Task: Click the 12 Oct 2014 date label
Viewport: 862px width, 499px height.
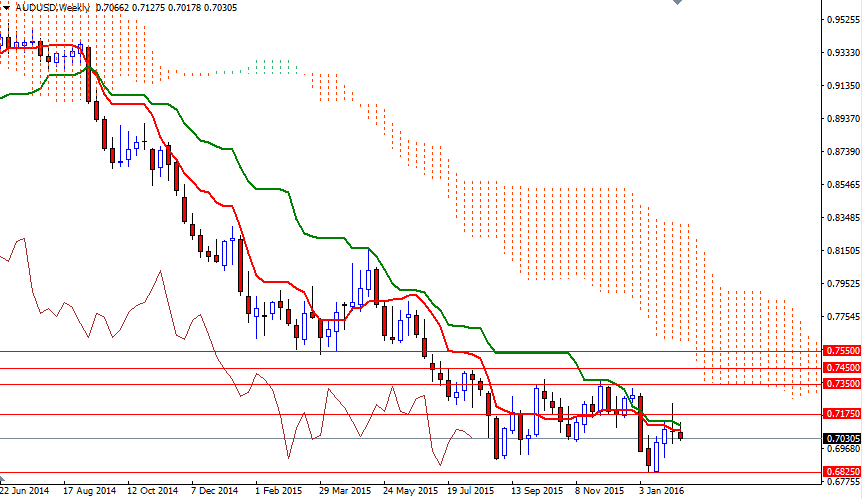Action: (x=153, y=491)
